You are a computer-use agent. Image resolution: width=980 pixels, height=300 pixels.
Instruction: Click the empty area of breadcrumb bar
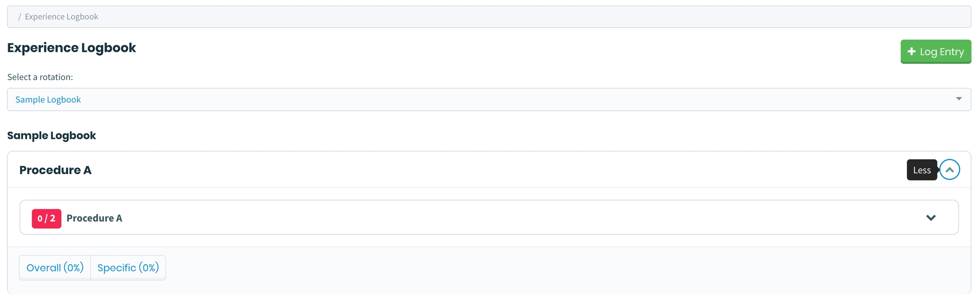(x=510, y=17)
